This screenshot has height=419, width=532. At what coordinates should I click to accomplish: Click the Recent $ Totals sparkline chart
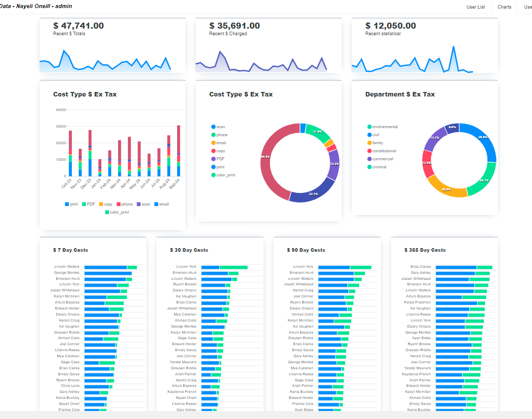pos(105,61)
